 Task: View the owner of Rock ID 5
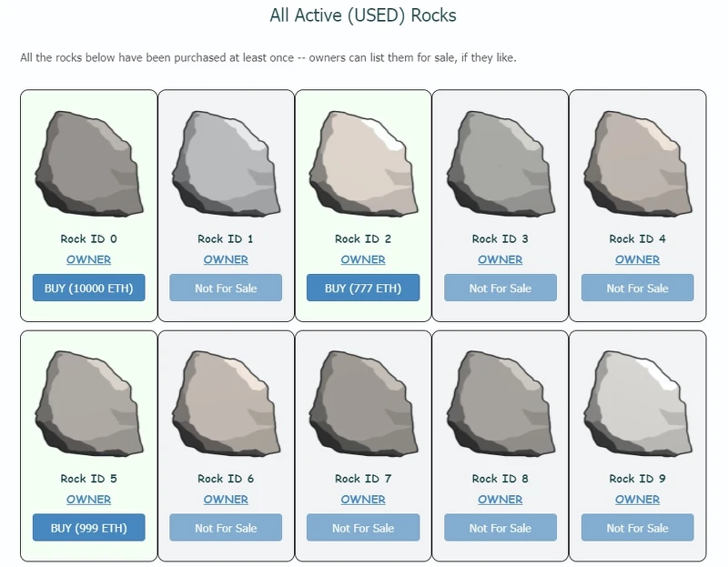click(87, 500)
